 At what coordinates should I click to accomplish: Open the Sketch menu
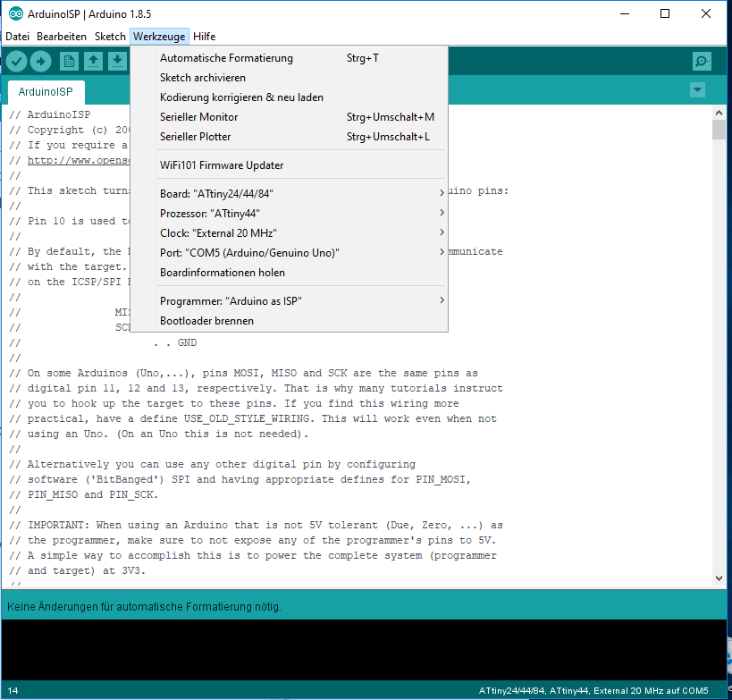click(x=110, y=37)
